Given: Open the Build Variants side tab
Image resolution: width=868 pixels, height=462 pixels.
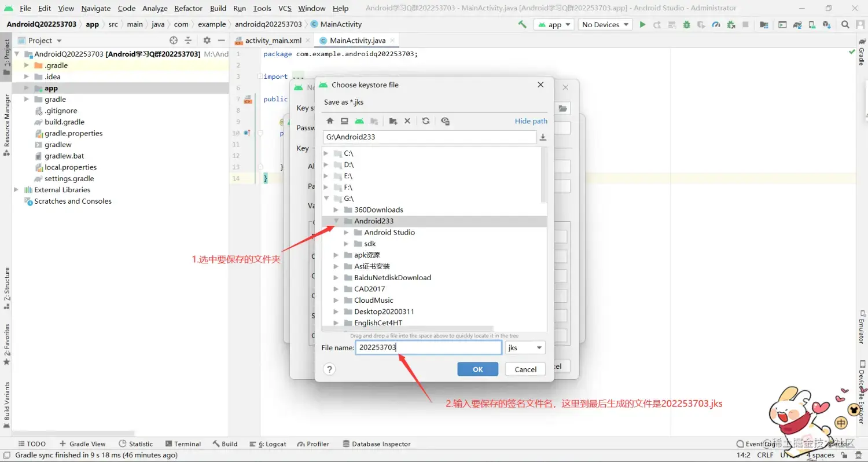Looking at the screenshot, I should pyautogui.click(x=6, y=404).
